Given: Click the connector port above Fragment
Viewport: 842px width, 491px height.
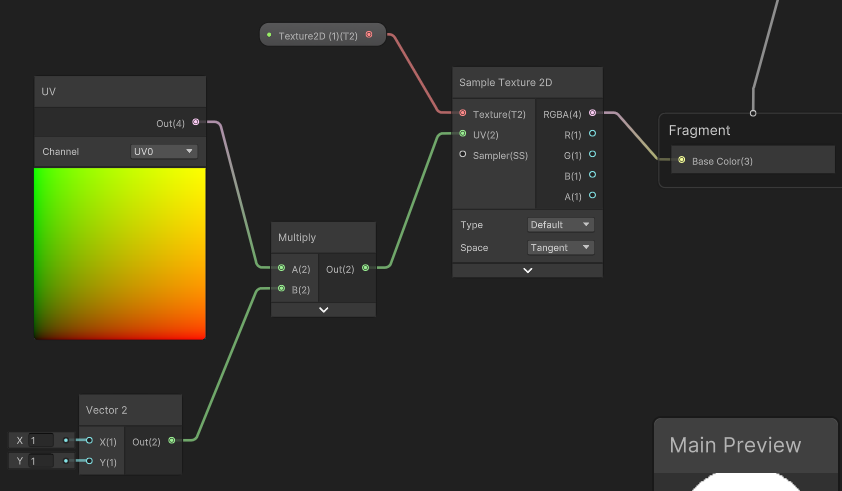Looking at the screenshot, I should pos(753,113).
